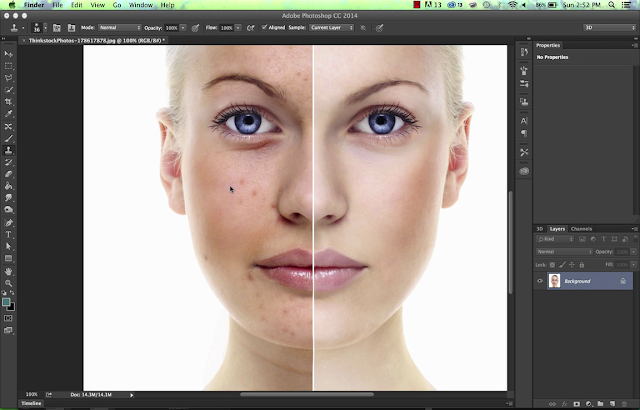Viewport: 640px width, 410px height.
Task: Select the Move tool
Action: pos(8,54)
